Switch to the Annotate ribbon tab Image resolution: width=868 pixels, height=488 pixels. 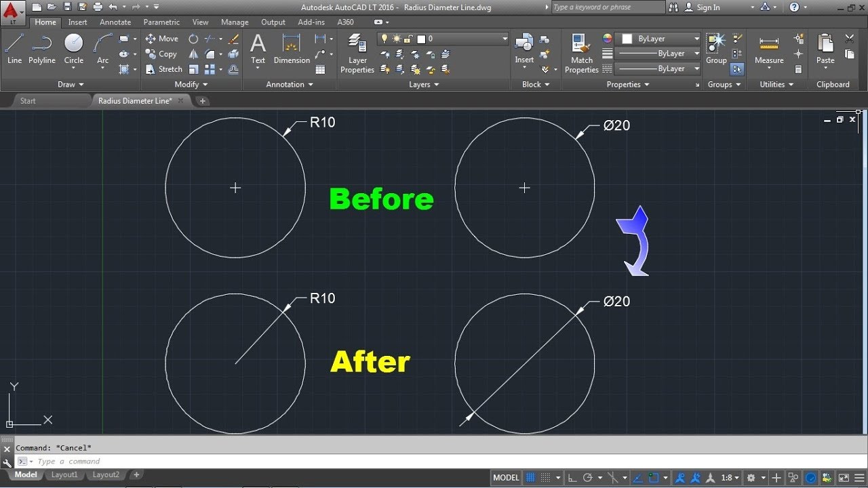click(x=115, y=22)
